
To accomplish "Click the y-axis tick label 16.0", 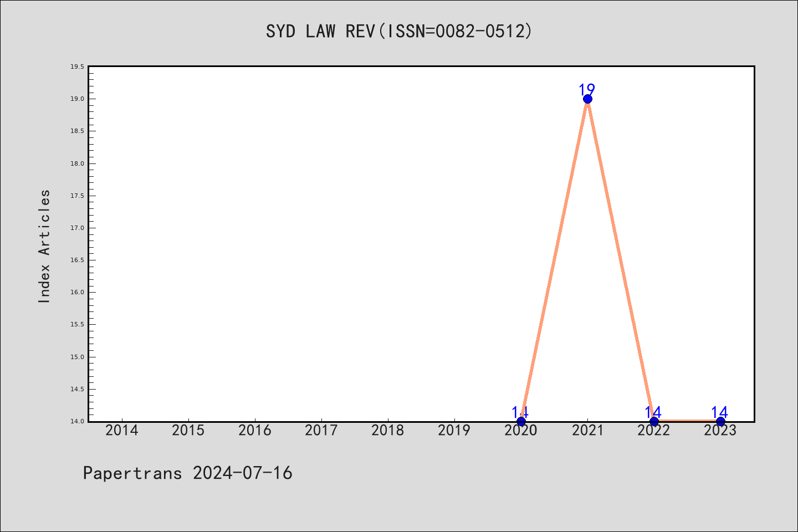I will pyautogui.click(x=77, y=292).
